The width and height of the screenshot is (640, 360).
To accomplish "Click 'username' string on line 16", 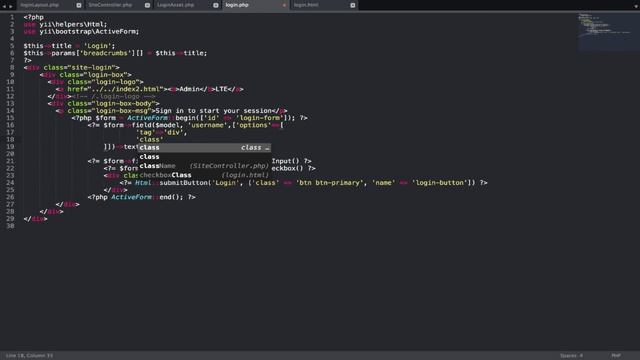I will point(207,125).
